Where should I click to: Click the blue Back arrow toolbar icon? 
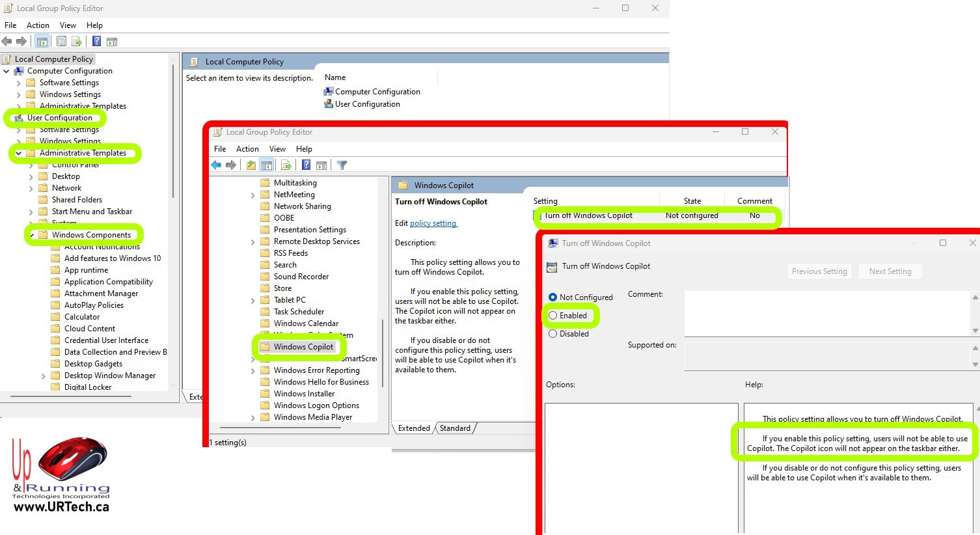pos(216,165)
